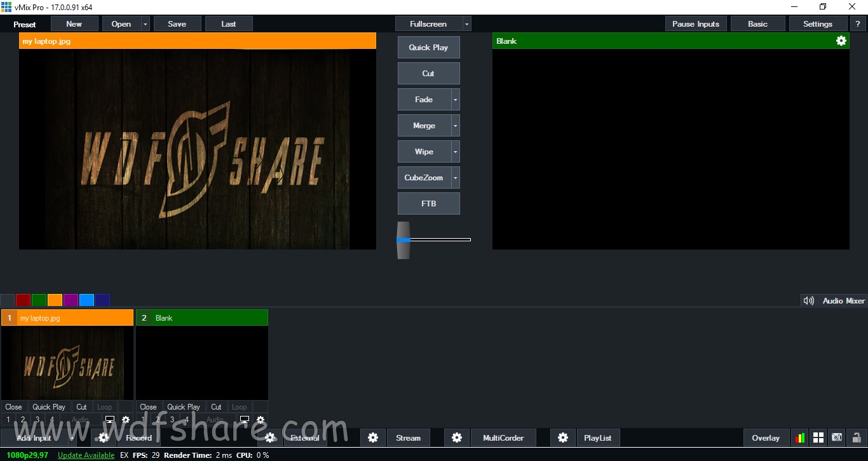Open MultiCorder settings gear
868x461 pixels.
pyautogui.click(x=457, y=438)
